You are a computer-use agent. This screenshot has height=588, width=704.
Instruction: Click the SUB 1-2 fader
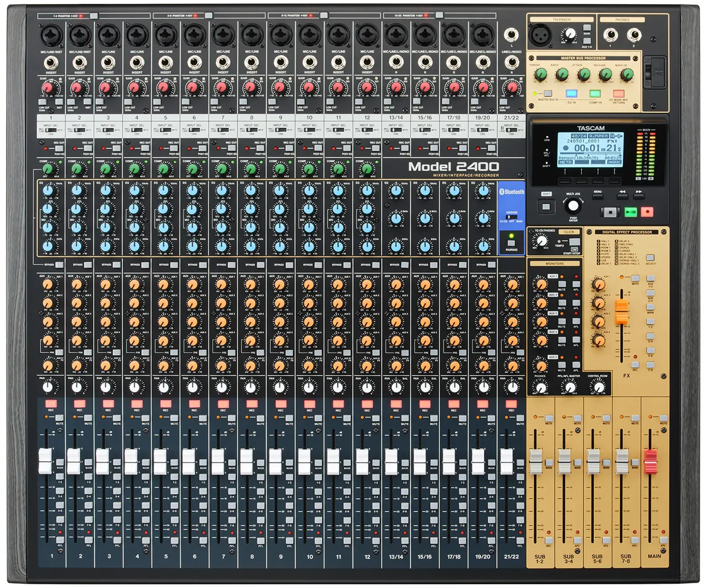click(x=536, y=462)
